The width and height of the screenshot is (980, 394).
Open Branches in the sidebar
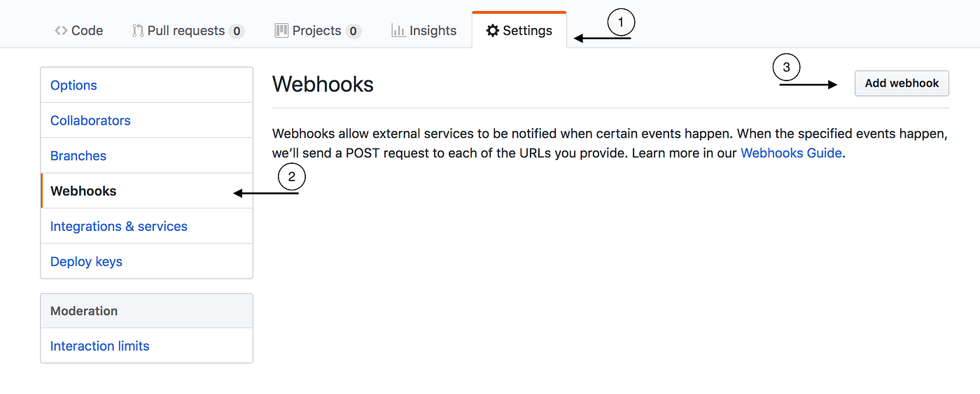click(x=78, y=156)
